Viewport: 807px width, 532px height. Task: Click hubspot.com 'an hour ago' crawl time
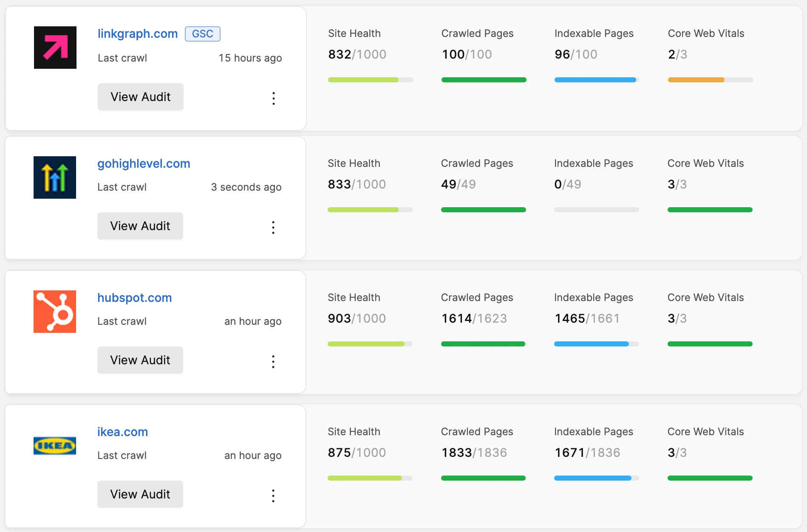[253, 321]
